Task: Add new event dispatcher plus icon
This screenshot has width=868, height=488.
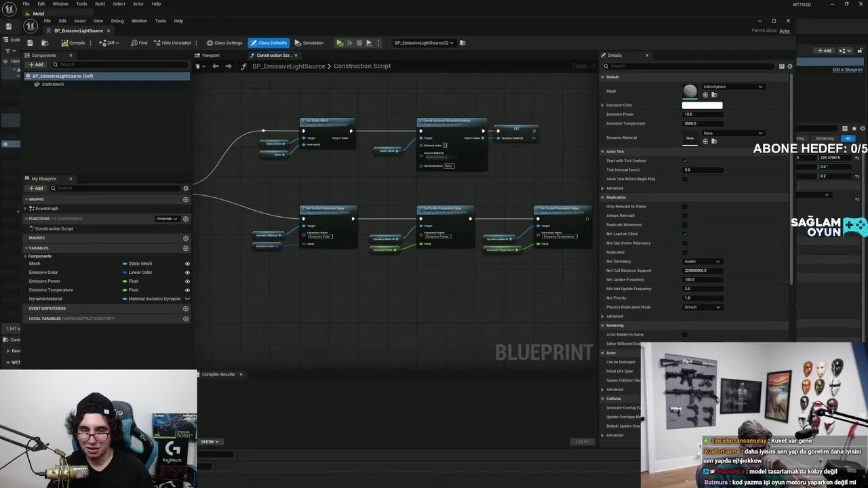Action: coord(186,308)
